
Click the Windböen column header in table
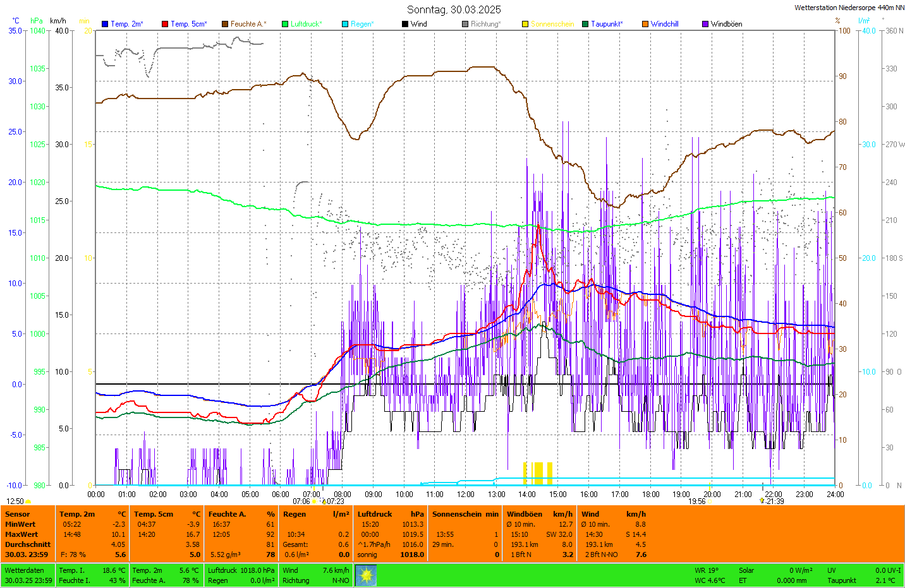(x=525, y=514)
